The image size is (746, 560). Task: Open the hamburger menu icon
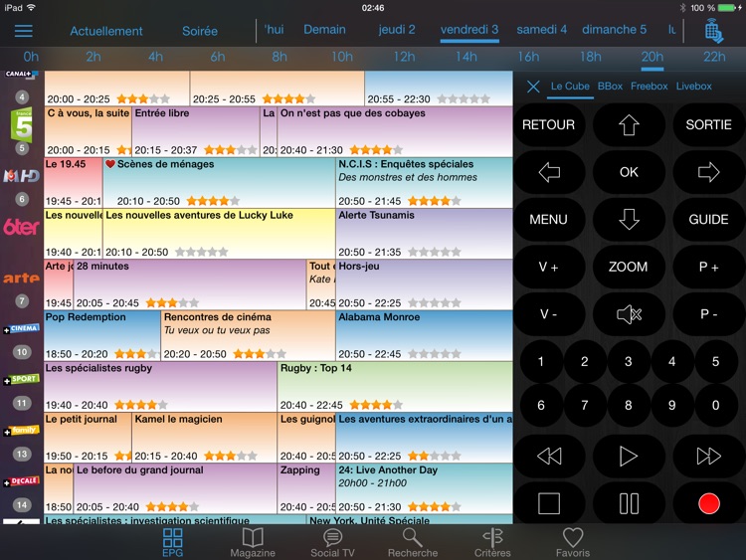tap(23, 32)
